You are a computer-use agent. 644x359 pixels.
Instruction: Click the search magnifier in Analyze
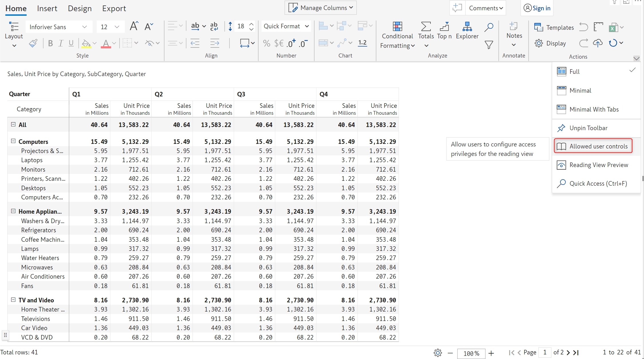coord(489,27)
